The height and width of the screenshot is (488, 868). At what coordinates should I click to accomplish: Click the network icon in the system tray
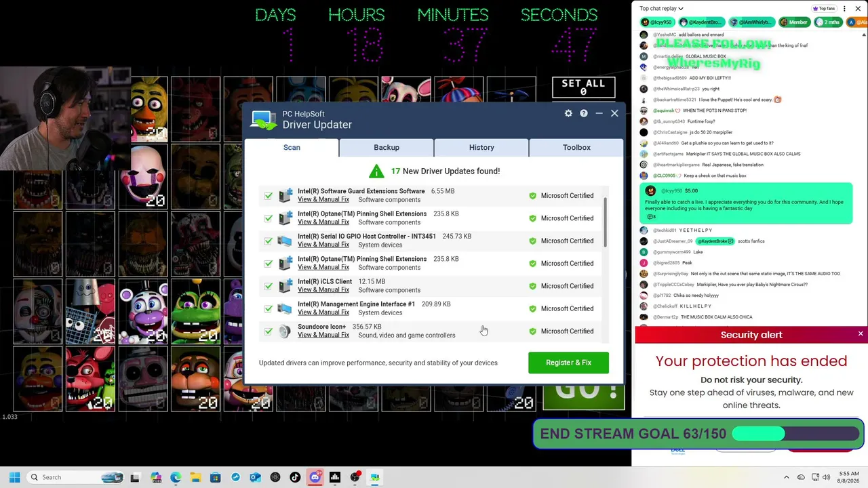[x=815, y=477]
